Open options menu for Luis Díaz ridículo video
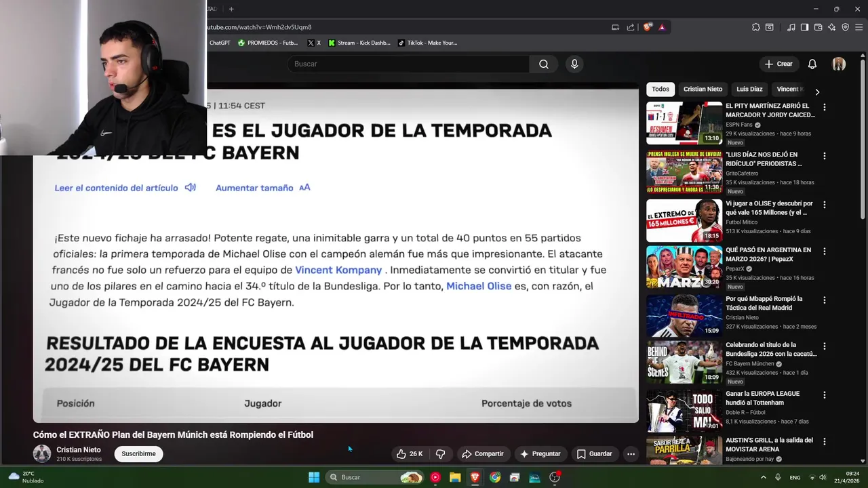This screenshot has width=868, height=488. click(x=825, y=156)
